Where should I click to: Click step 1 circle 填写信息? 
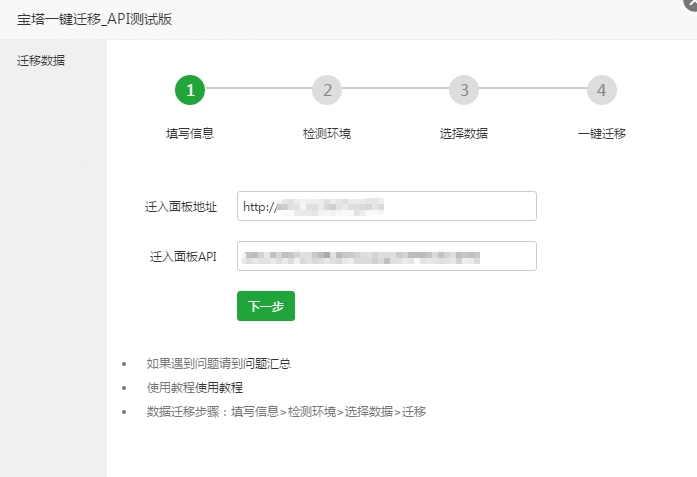[190, 90]
